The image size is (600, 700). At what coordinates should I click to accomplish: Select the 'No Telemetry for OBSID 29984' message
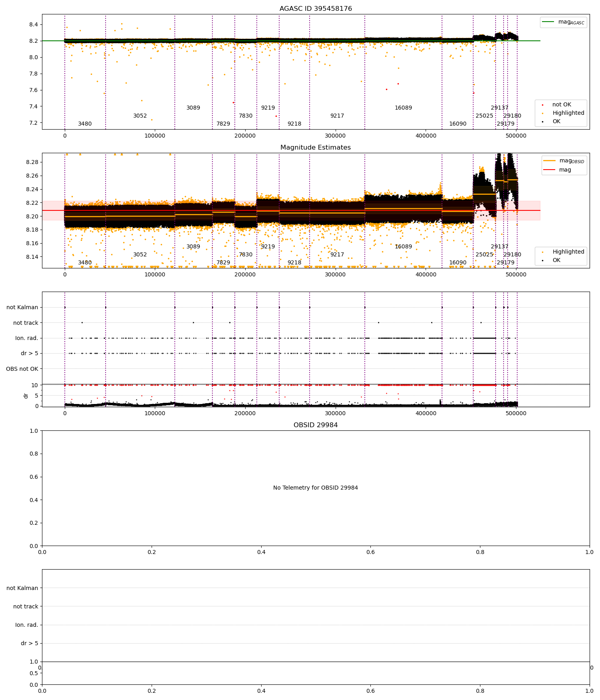pyautogui.click(x=316, y=488)
